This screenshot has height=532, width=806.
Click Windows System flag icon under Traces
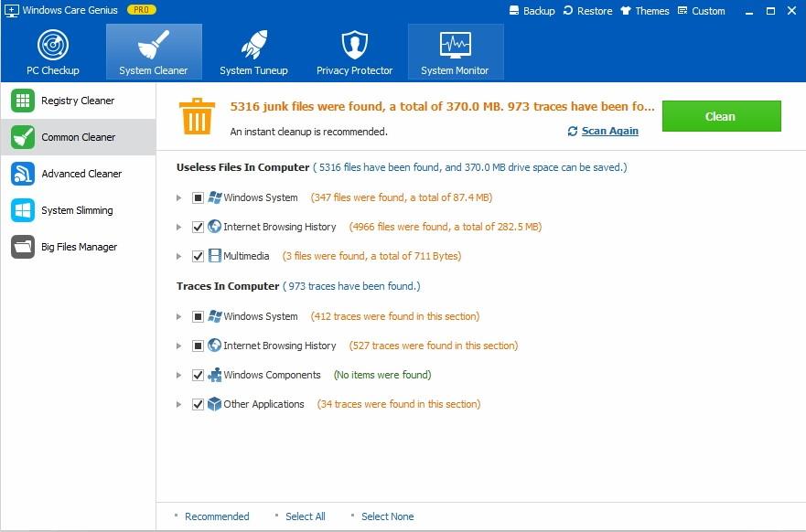[x=215, y=316]
